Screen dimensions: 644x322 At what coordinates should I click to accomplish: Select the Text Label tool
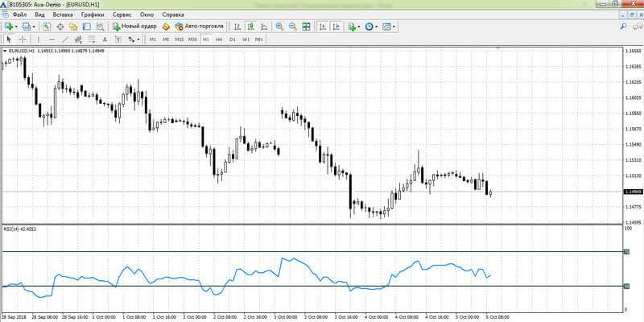(x=118, y=39)
